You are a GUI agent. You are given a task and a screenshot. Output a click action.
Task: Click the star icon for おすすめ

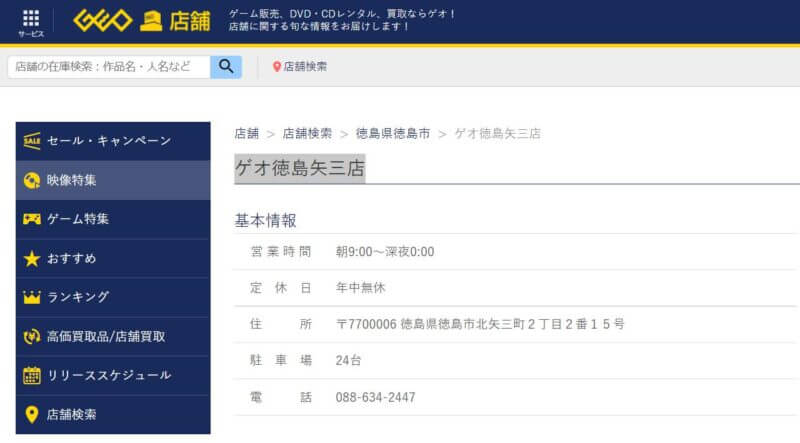32,258
